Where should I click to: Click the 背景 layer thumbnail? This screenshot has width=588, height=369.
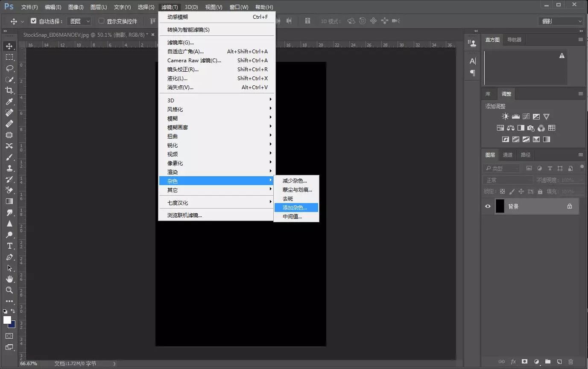[x=500, y=206]
